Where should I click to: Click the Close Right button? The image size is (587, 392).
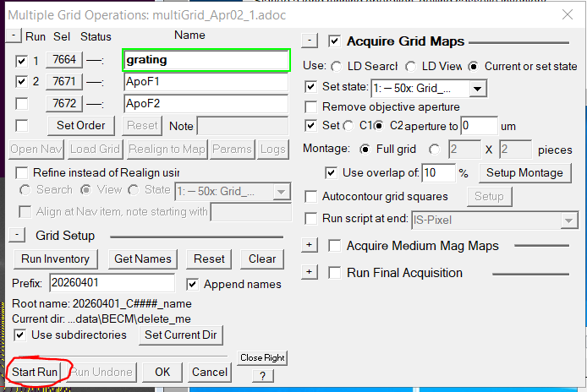(262, 358)
